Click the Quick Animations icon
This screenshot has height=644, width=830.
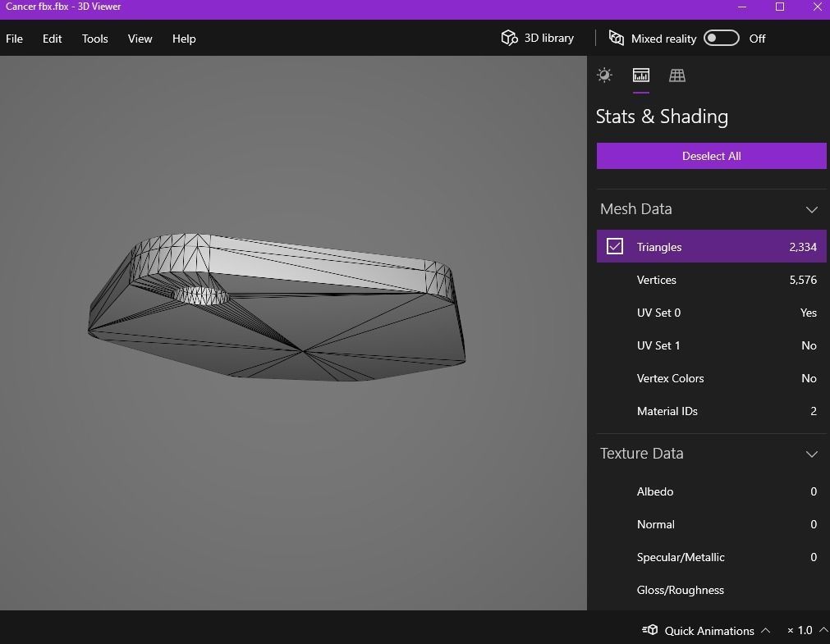point(650,630)
